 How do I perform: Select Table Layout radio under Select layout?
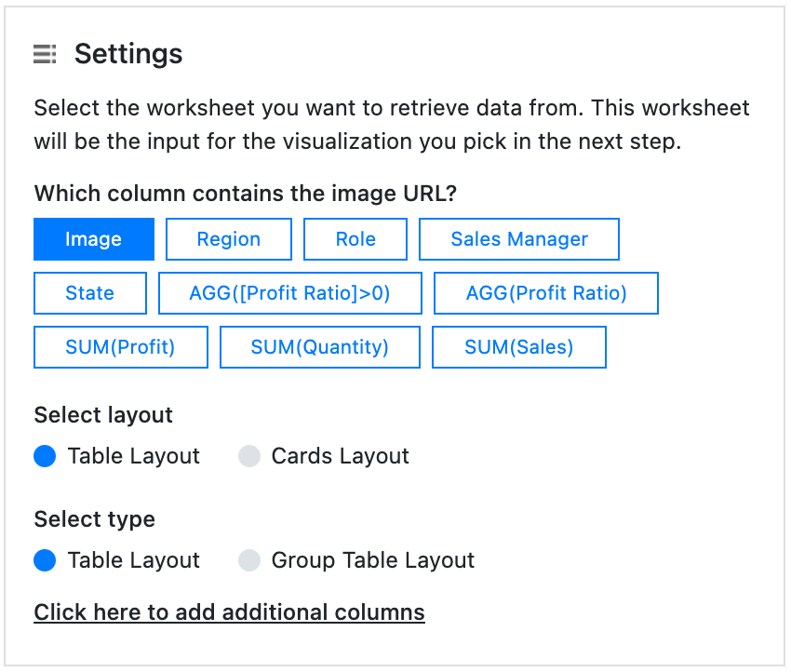point(46,456)
